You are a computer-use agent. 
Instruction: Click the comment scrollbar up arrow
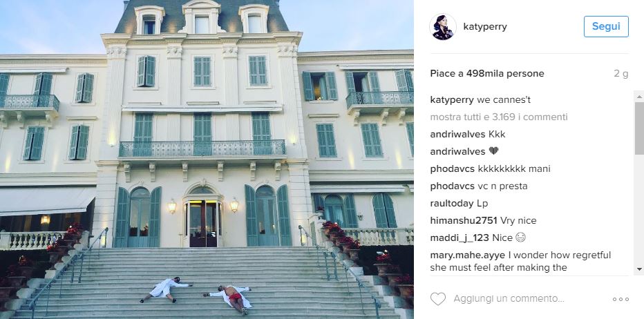tap(639, 97)
